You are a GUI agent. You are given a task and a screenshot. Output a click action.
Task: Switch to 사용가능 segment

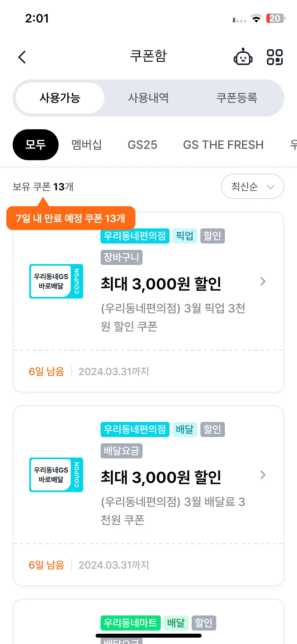pos(60,98)
